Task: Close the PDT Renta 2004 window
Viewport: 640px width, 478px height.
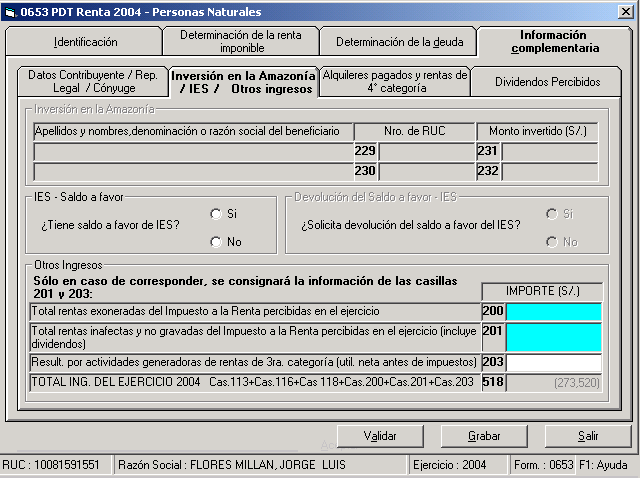Action: (x=624, y=12)
